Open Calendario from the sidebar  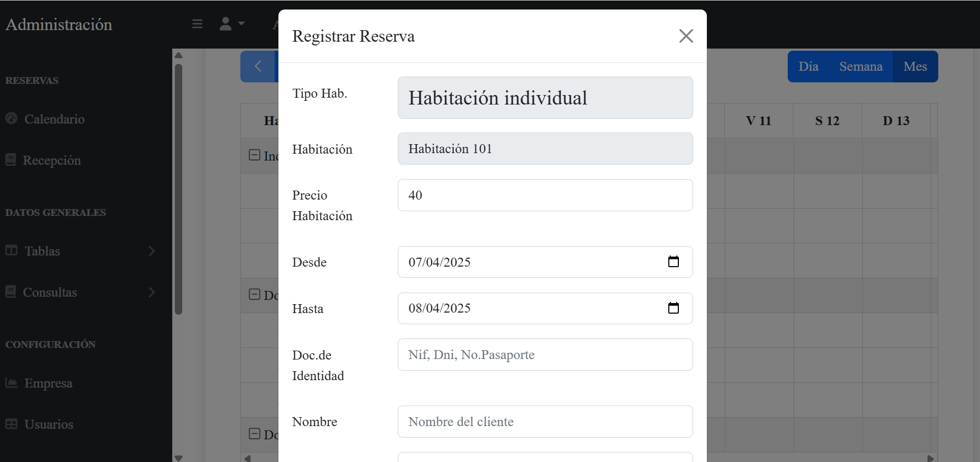tap(54, 119)
